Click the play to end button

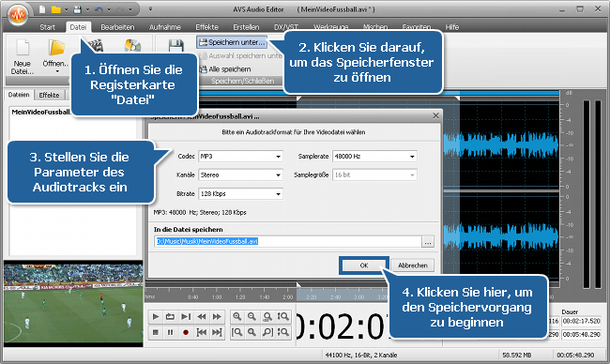pyautogui.click(x=186, y=316)
